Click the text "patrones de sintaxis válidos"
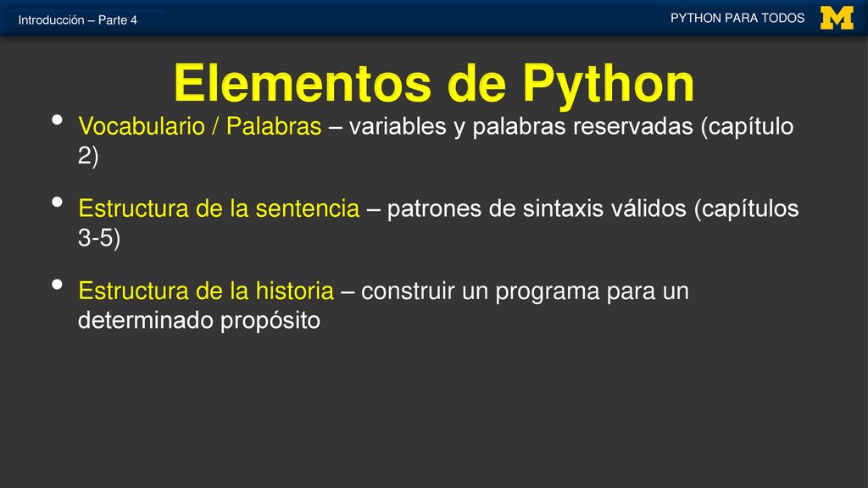The width and height of the screenshot is (868, 488). tap(537, 209)
